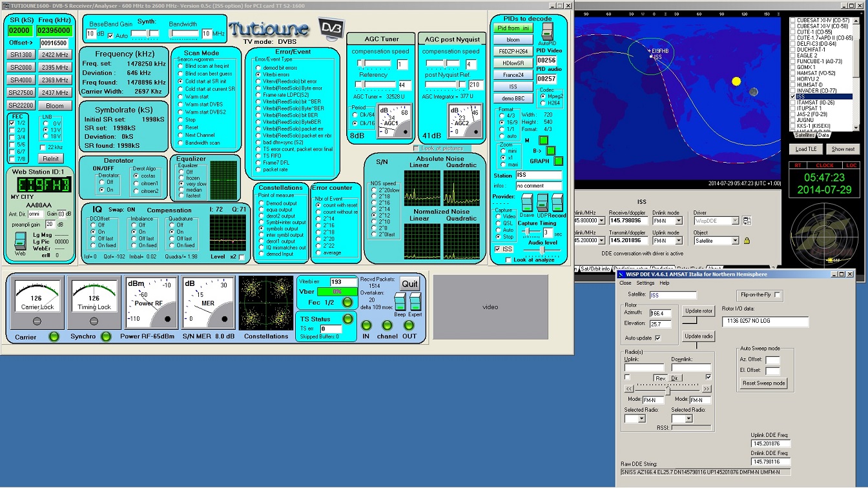Tick HAMSAT (VO-52) in satellite list

tap(793, 73)
